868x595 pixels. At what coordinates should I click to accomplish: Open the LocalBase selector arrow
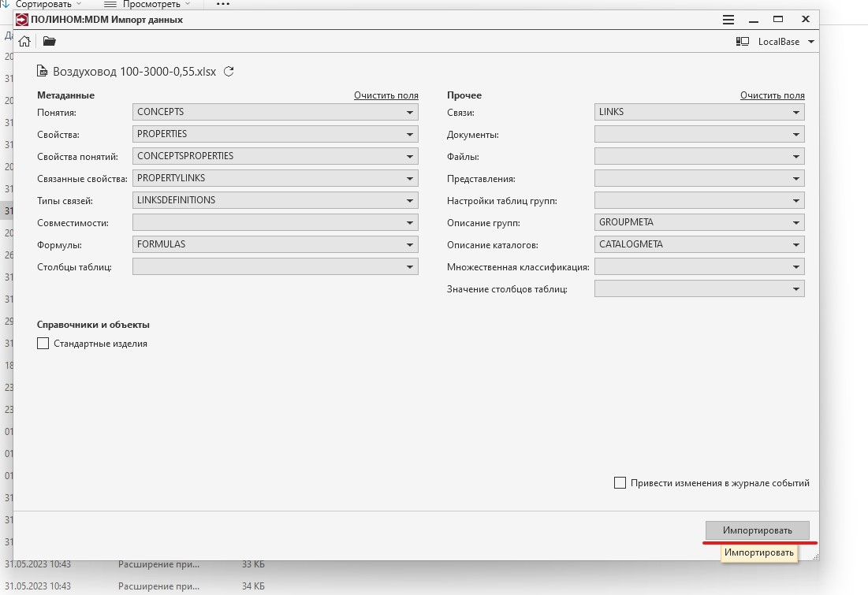pos(811,42)
